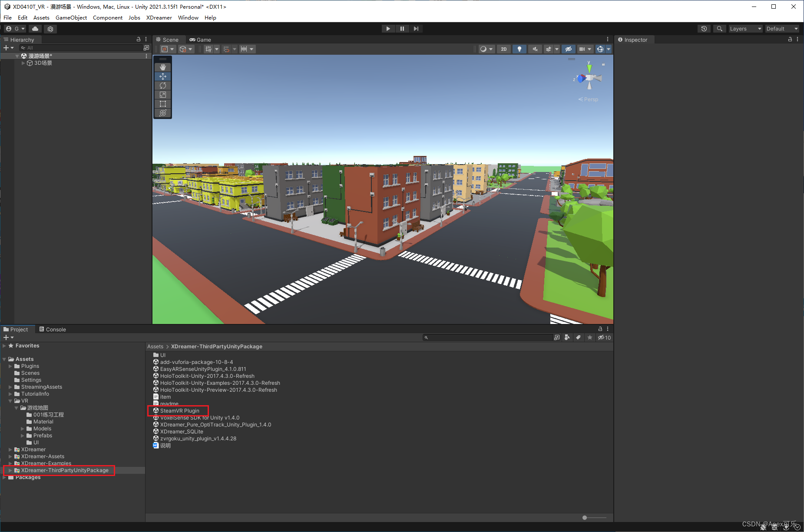Open Inspector panel options menu

(x=797, y=39)
